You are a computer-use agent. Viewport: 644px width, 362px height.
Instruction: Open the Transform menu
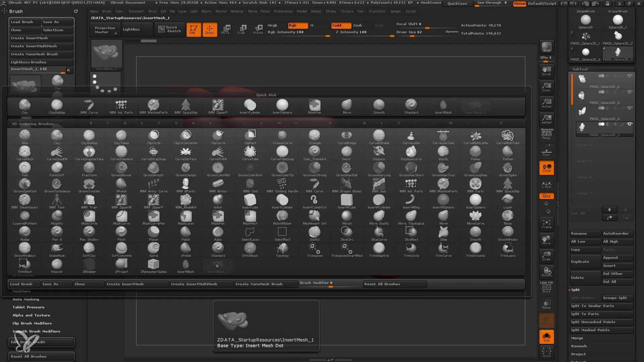(x=377, y=11)
